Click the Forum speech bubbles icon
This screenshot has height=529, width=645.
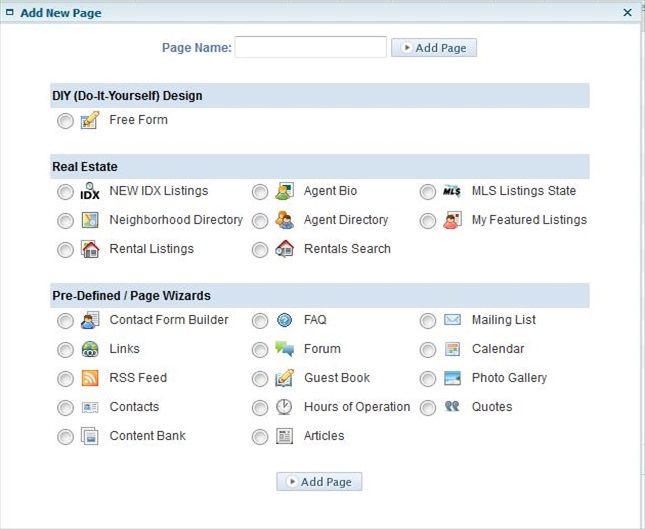[x=284, y=350]
